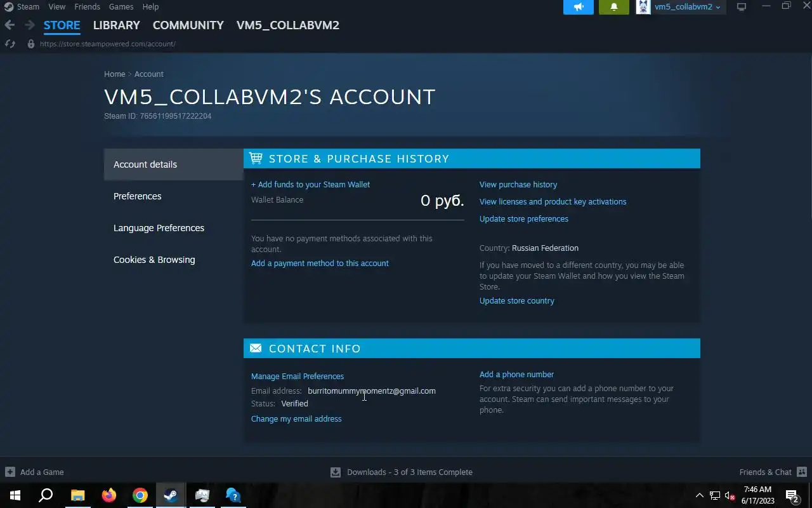Screen dimensions: 812x508
Task: Click Update store country
Action: click(517, 301)
